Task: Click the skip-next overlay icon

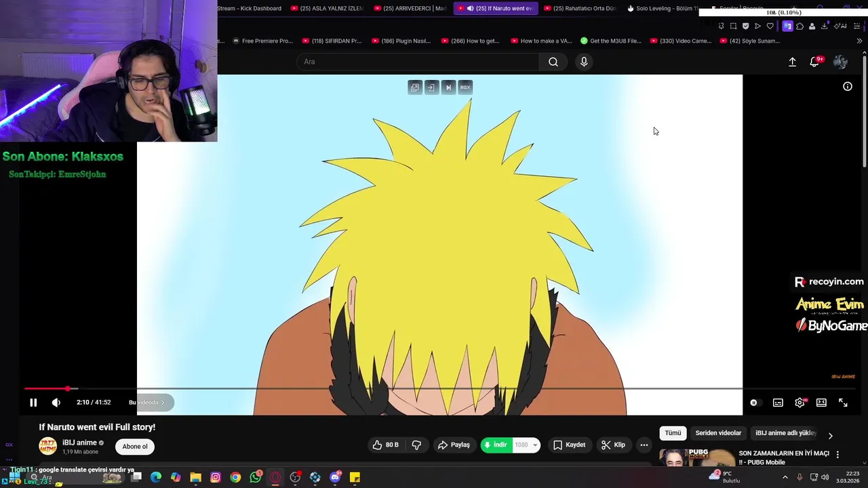Action: 448,87
